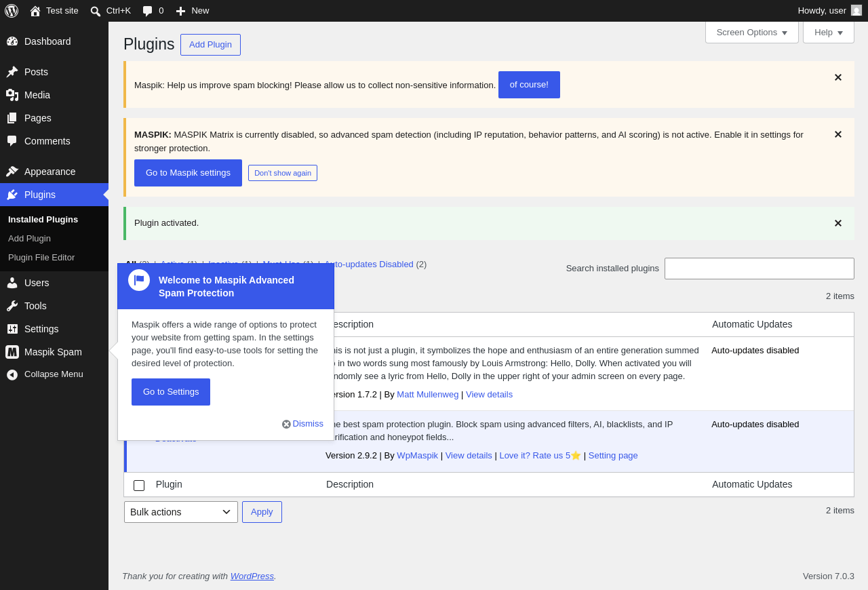Click Go to Settings in welcome pointer
Viewport: 868px width, 590px height.
pos(171,392)
